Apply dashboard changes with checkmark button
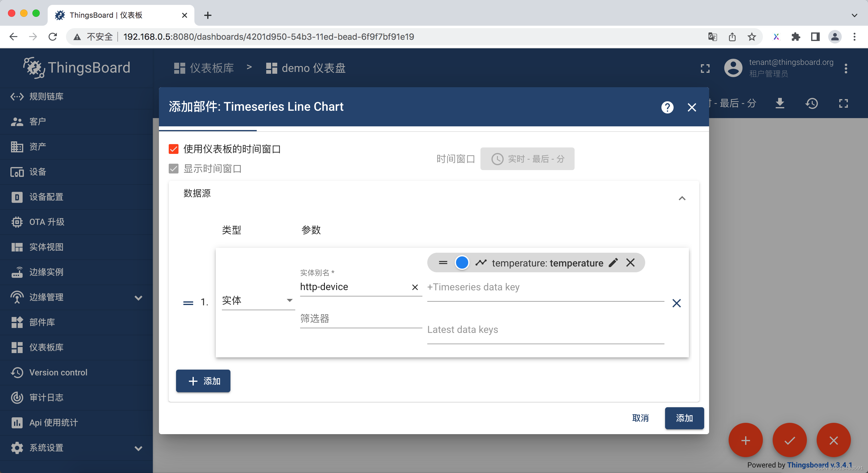Image resolution: width=868 pixels, height=473 pixels. click(789, 440)
